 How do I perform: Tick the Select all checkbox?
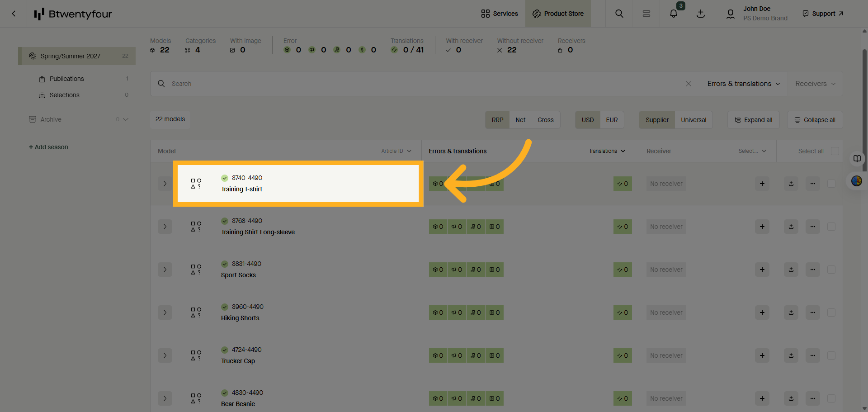pos(835,151)
